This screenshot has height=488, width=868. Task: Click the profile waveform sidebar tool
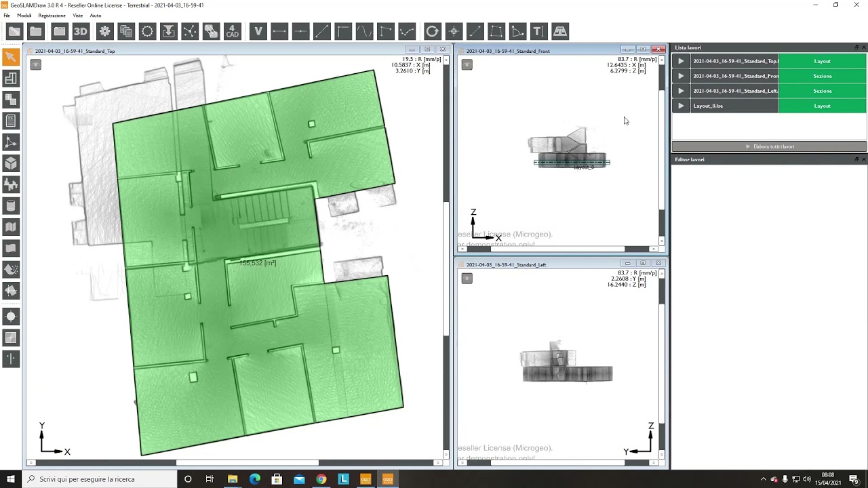click(x=11, y=184)
